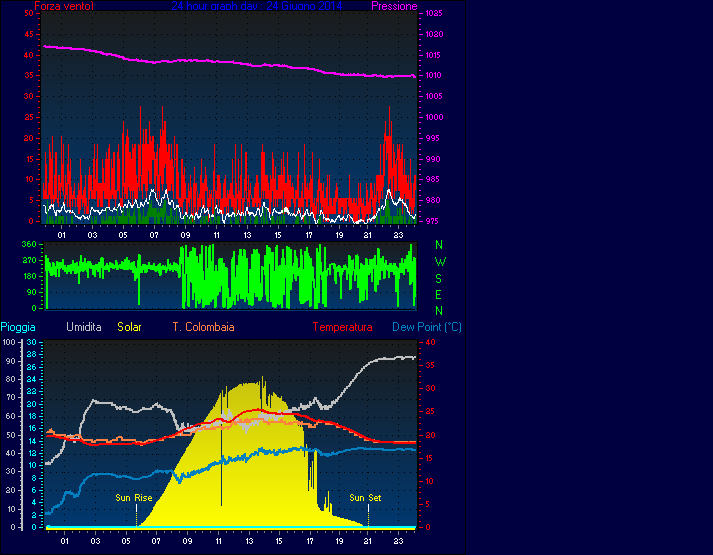The height and width of the screenshot is (555, 713).
Task: Click the 'Sun Set' annotation
Action: coord(365,498)
